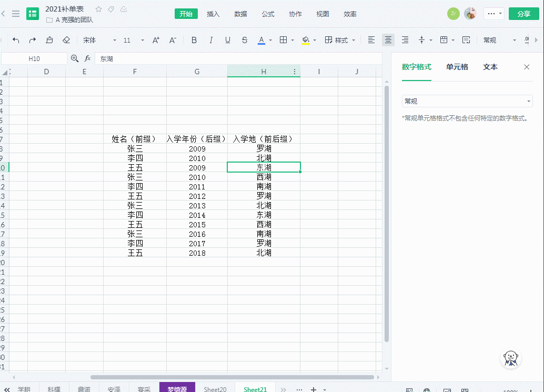The height and width of the screenshot is (392, 544).
Task: Close the number format side panel
Action: coord(527,67)
